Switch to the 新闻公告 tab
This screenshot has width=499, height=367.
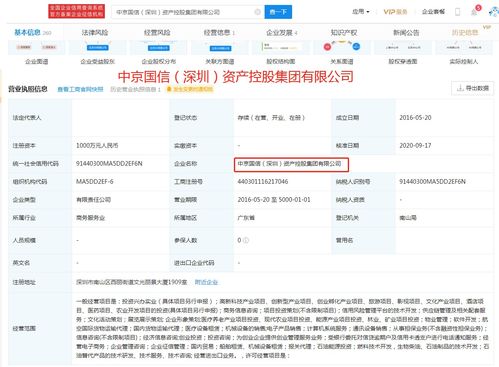click(406, 32)
